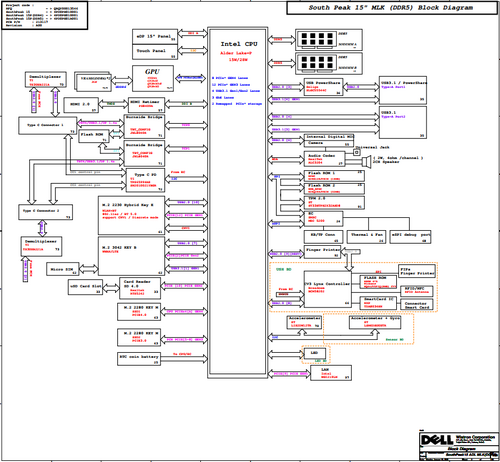Click the FIPs Finger Printer block
This screenshot has width=500, height=462.
tap(417, 271)
